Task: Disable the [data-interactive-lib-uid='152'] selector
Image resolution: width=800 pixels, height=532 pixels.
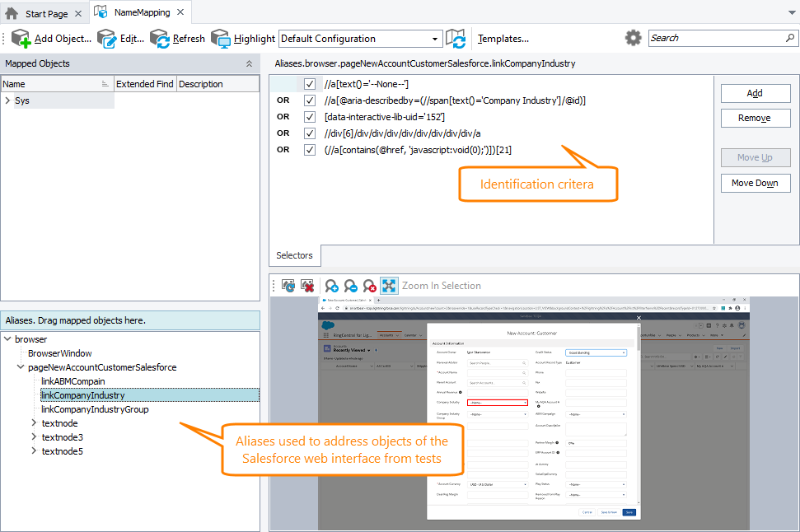Action: pyautogui.click(x=309, y=117)
